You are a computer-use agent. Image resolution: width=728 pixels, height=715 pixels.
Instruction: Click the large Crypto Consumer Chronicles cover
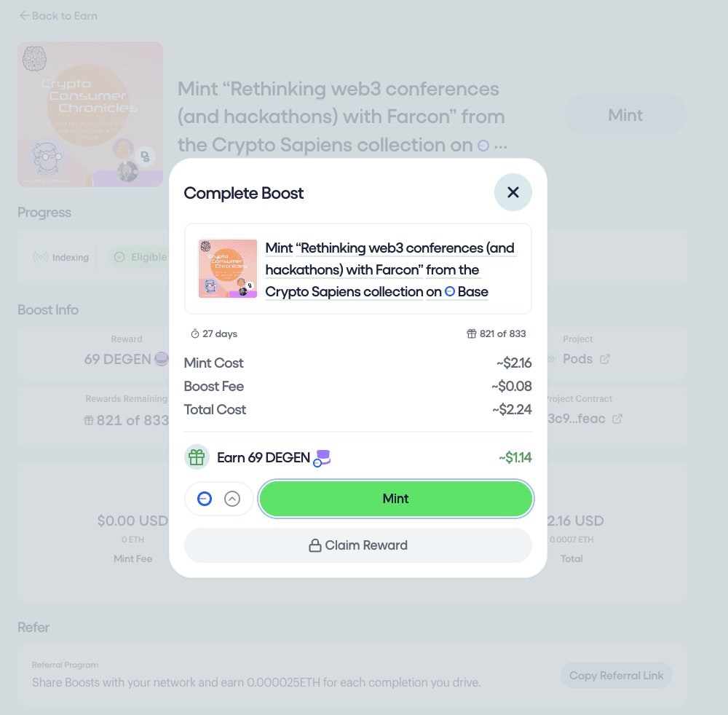coord(90,114)
